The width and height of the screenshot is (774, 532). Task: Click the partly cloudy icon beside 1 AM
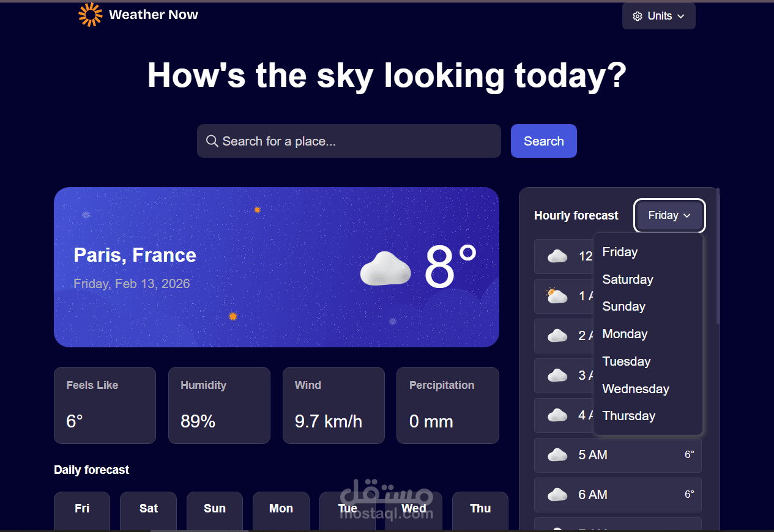556,296
